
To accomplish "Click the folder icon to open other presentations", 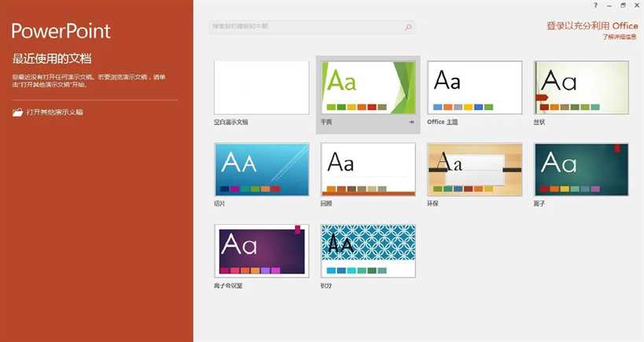I will point(17,112).
